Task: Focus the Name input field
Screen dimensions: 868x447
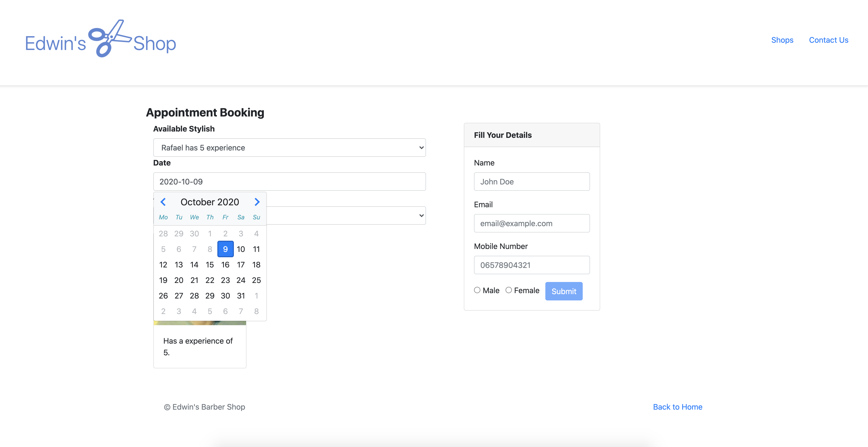Action: pos(531,182)
